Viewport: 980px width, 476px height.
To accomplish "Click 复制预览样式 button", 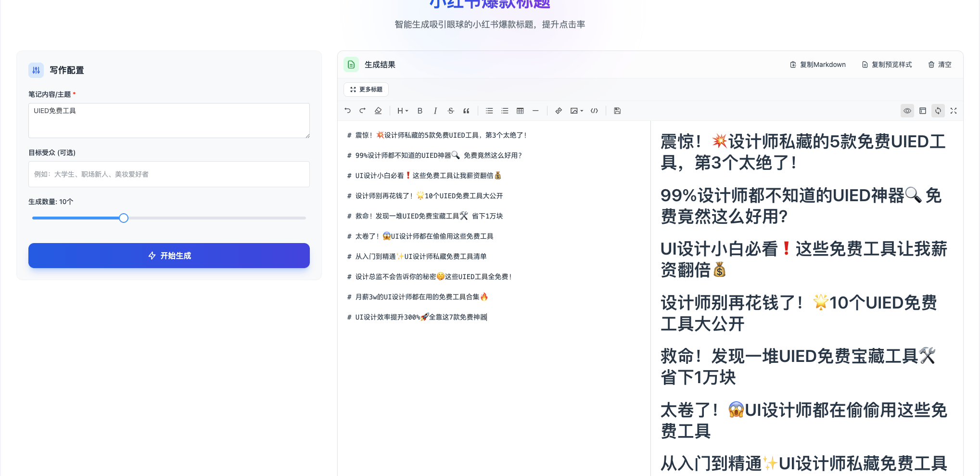I will (x=887, y=64).
